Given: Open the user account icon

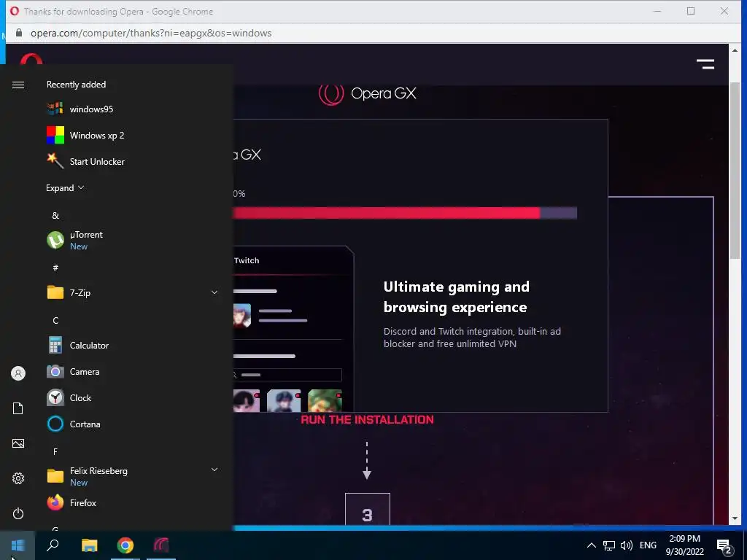Looking at the screenshot, I should pyautogui.click(x=18, y=373).
